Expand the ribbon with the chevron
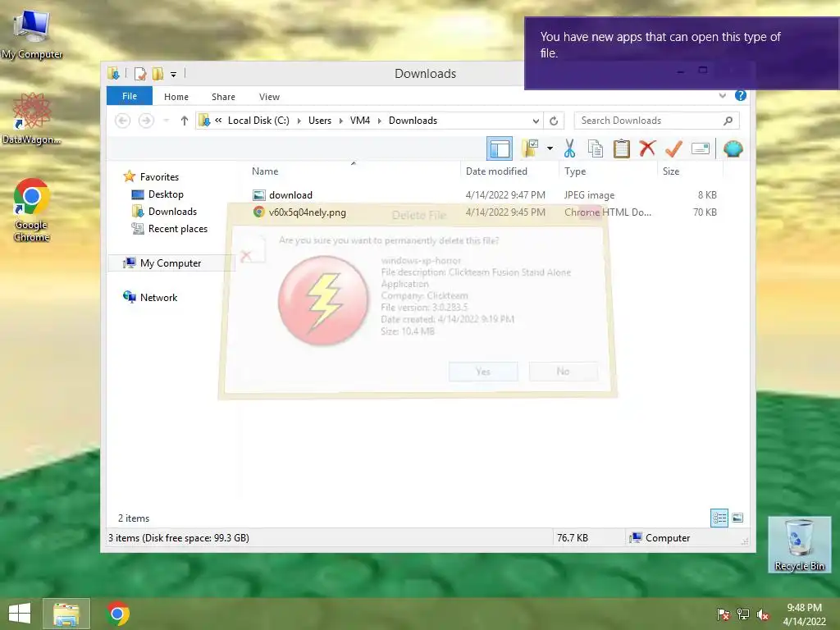 coord(722,96)
